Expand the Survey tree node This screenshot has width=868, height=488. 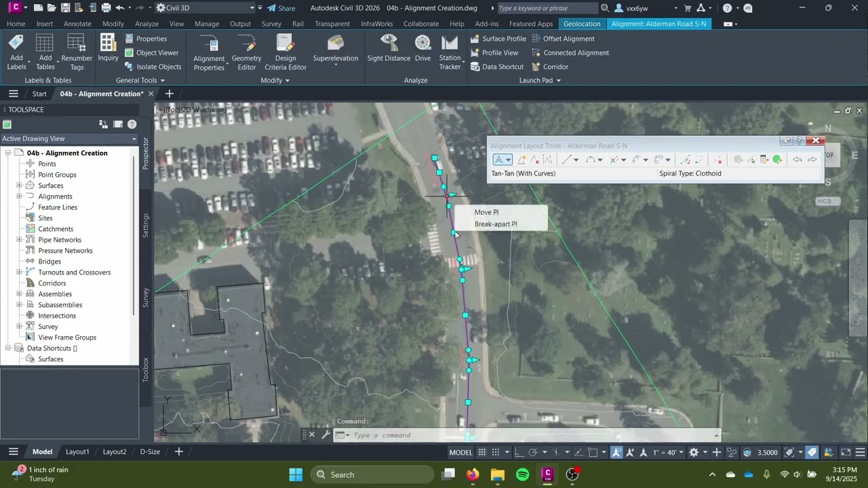coord(20,327)
